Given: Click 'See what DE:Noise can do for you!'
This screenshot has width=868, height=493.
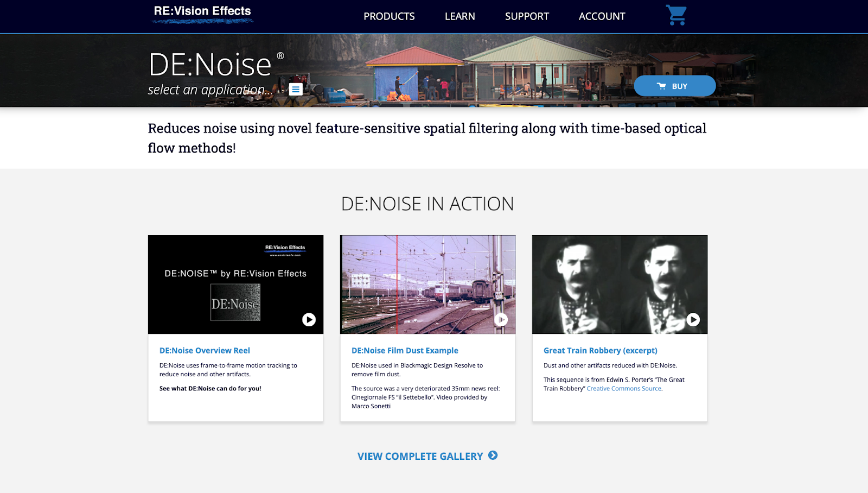Looking at the screenshot, I should (x=210, y=389).
